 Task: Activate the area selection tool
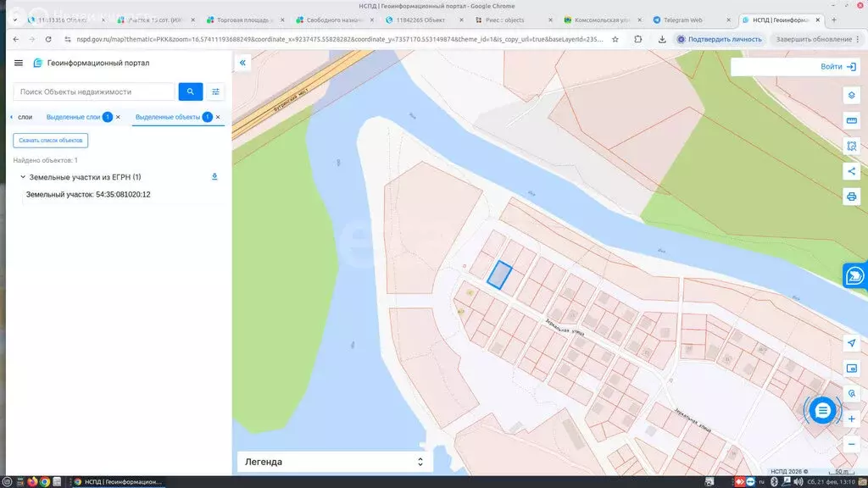tap(850, 146)
